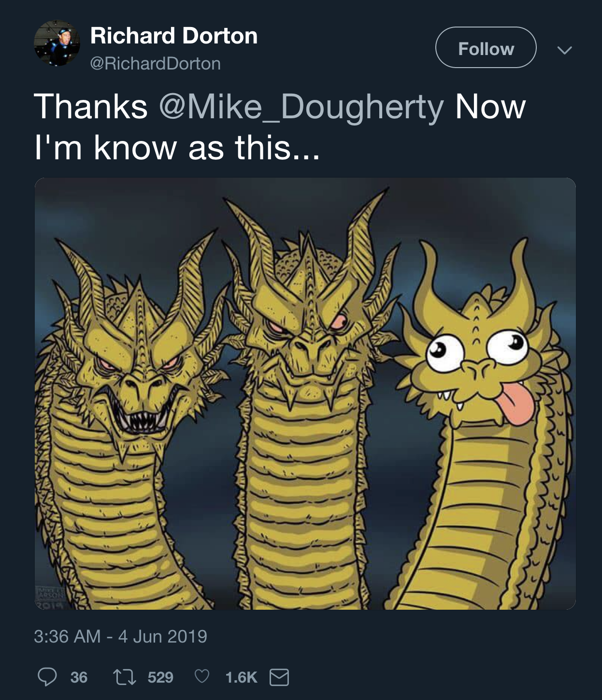Share via the envelope message icon
602x700 pixels.
[279, 677]
